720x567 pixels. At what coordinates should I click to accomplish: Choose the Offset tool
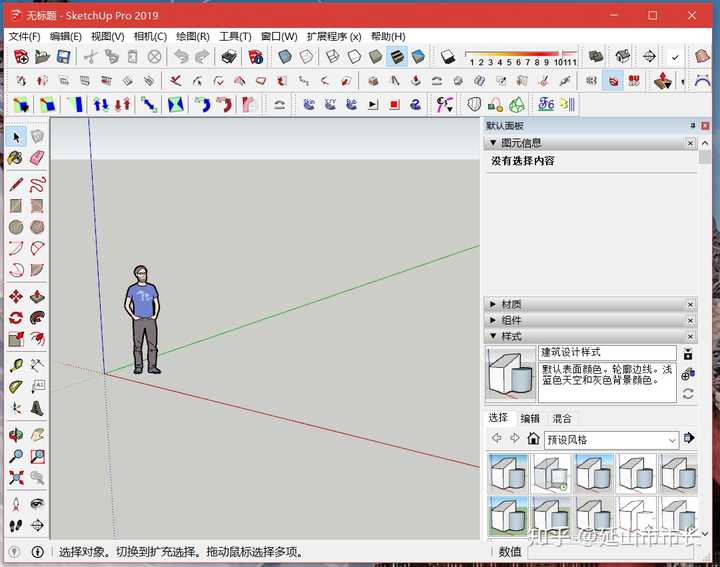pos(37,339)
